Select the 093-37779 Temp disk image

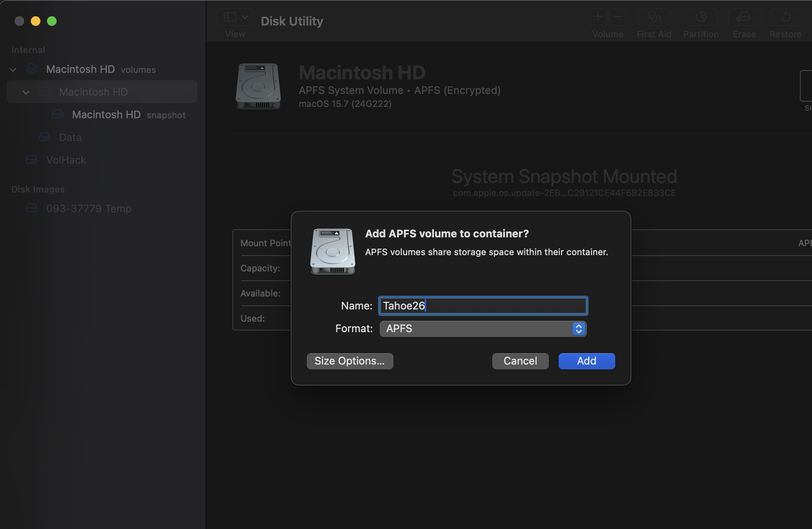click(x=89, y=209)
